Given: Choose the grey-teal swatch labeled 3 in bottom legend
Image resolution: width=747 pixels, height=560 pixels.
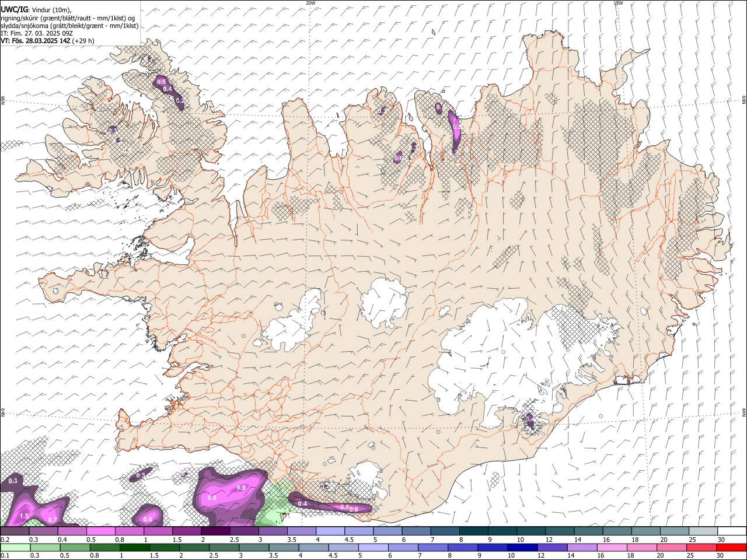Looking at the screenshot, I should [253, 547].
